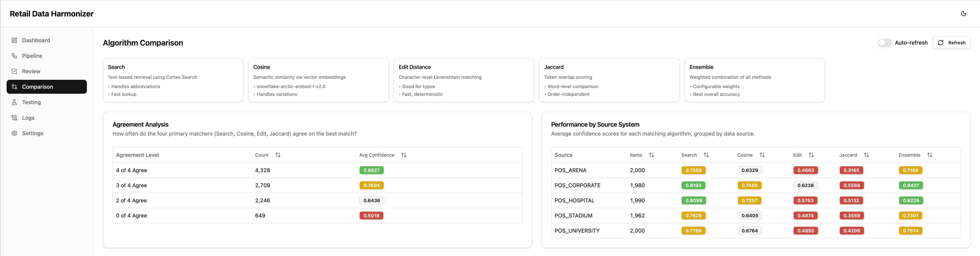The image size is (980, 256).
Task: Click the Pipeline sidebar icon
Action: pyautogui.click(x=15, y=56)
